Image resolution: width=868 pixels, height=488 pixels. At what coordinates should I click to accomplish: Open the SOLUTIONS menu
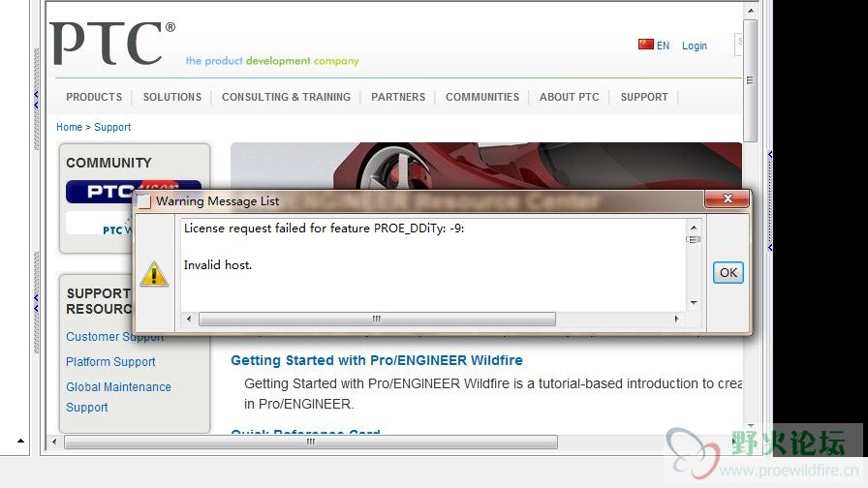click(x=172, y=97)
